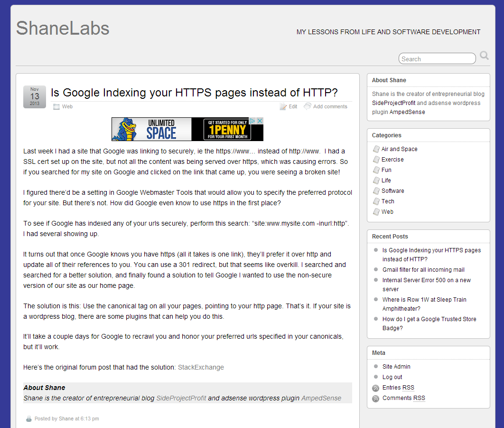Open the StackExchange forum post link
Viewport: 504px width, 428px height.
tap(201, 367)
